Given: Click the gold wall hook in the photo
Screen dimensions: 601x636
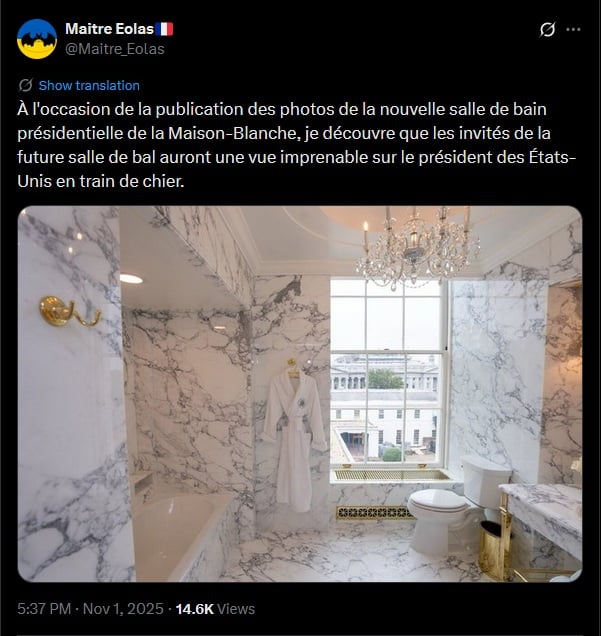Looking at the screenshot, I should pos(69,312).
